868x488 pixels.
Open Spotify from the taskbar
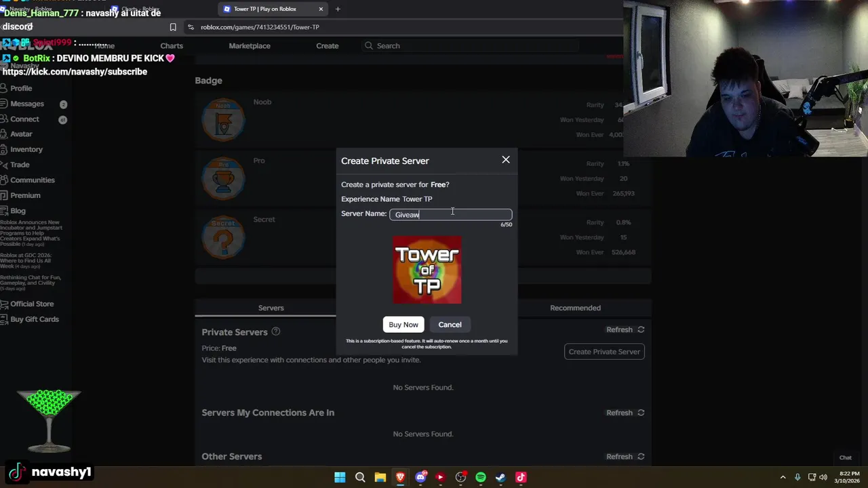tap(481, 477)
